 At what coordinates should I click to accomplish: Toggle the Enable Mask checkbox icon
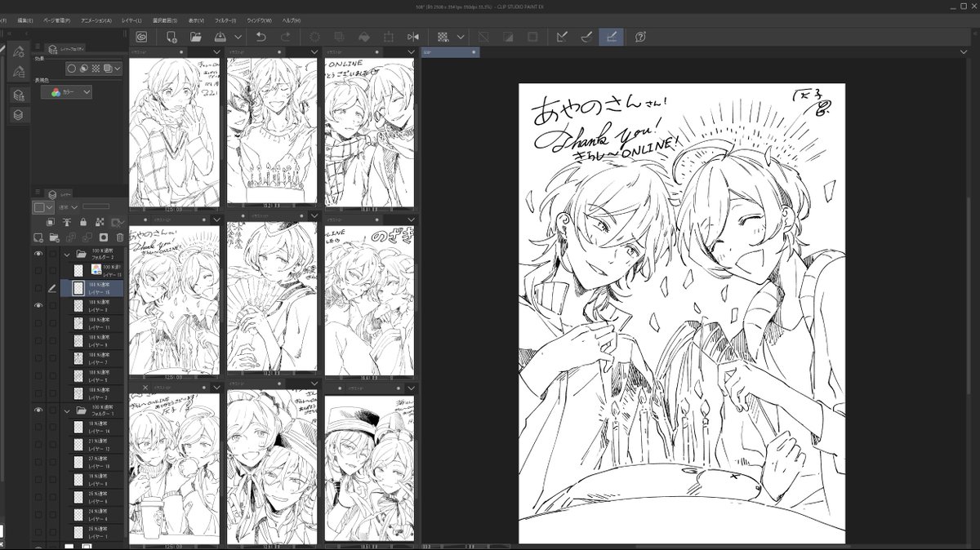click(x=116, y=222)
